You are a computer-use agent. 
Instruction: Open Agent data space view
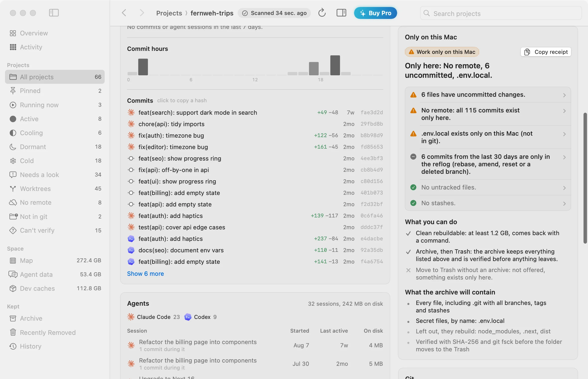point(55,274)
